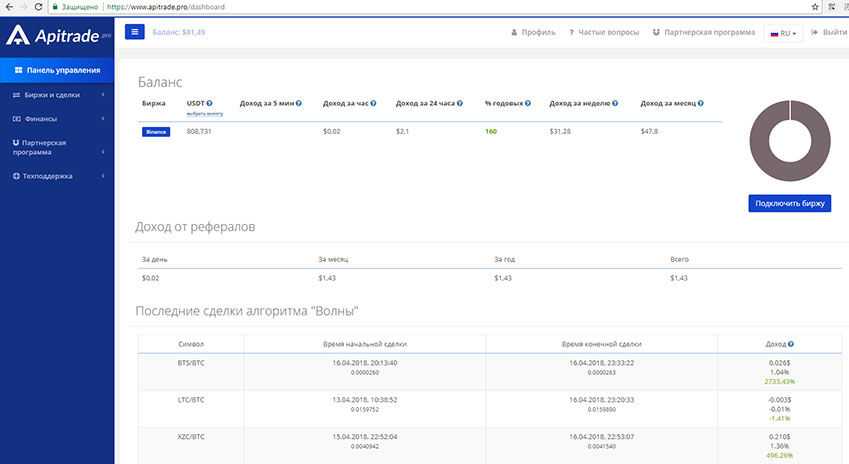Click the Подключить биржу button
The height and width of the screenshot is (464, 849).
pos(790,203)
